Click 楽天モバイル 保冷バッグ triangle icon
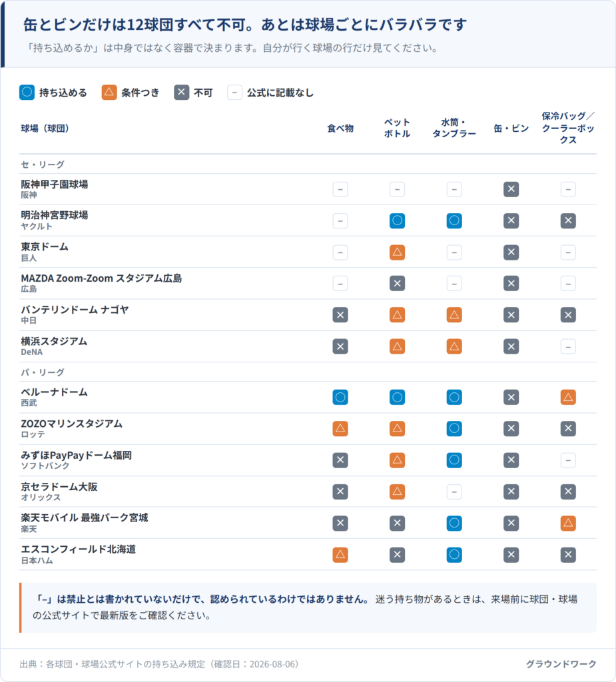The width and height of the screenshot is (616, 682). [568, 523]
